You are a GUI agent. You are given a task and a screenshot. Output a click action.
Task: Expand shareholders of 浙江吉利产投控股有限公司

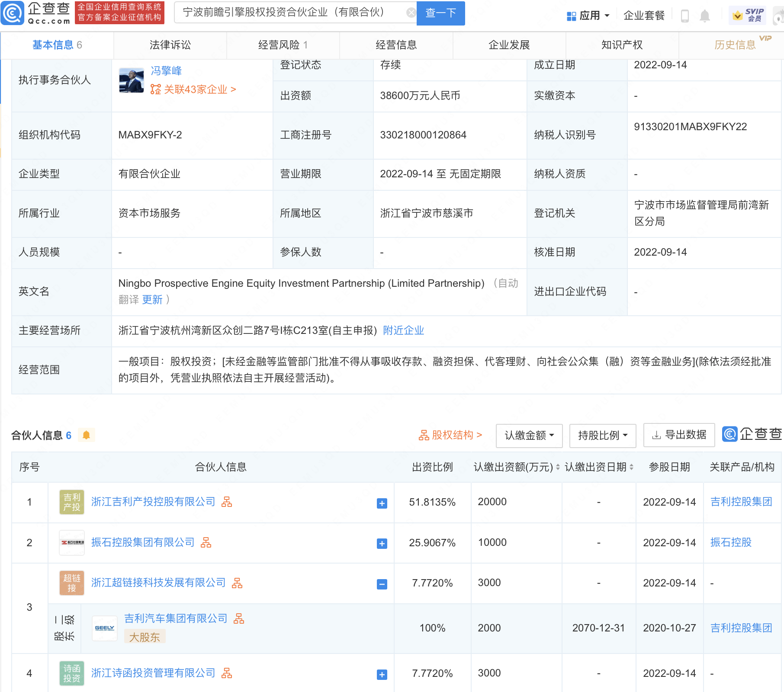(x=382, y=503)
